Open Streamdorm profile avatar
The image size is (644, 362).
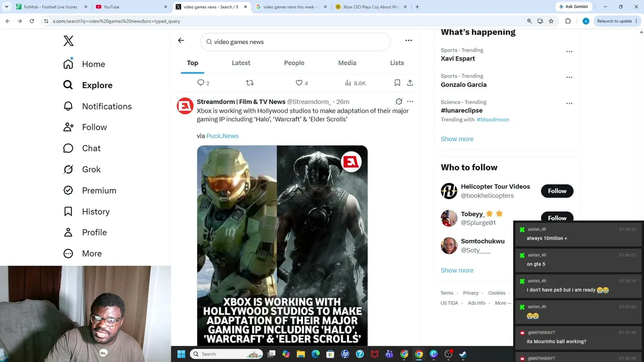coord(185,106)
